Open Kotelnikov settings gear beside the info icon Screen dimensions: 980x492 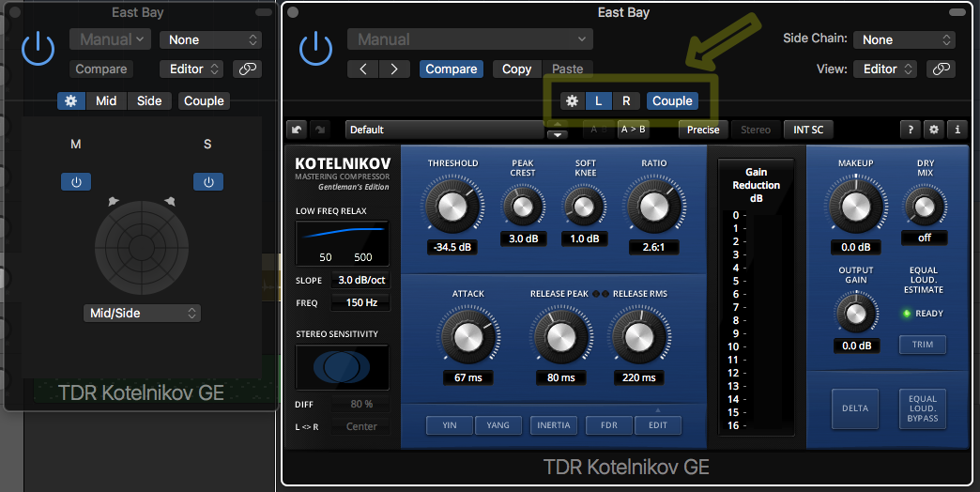tap(933, 130)
